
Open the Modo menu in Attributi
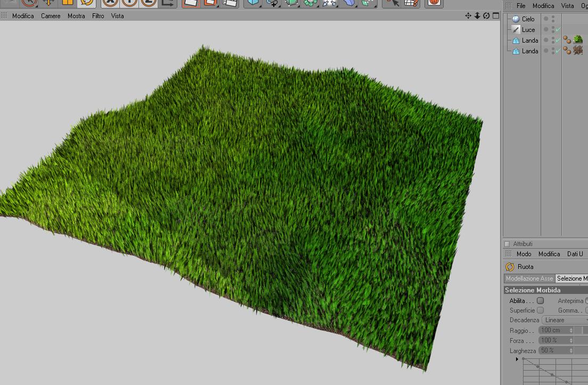click(x=524, y=254)
